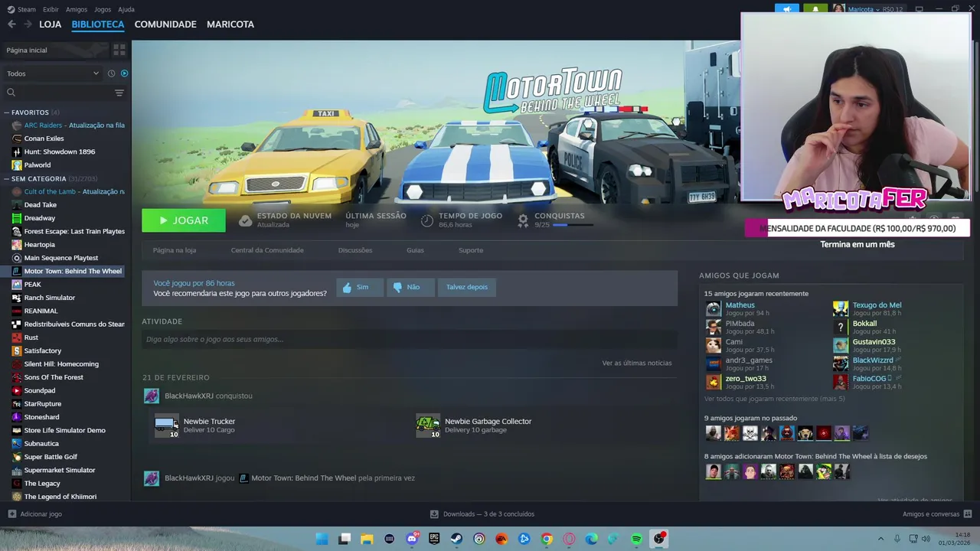Open friend Matheus in friends list
This screenshot has width=980, height=551.
click(740, 305)
